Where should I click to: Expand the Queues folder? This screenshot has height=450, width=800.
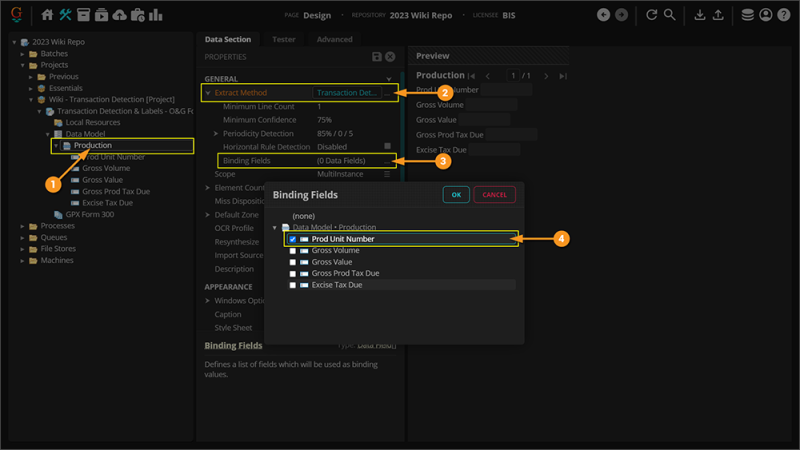click(22, 237)
